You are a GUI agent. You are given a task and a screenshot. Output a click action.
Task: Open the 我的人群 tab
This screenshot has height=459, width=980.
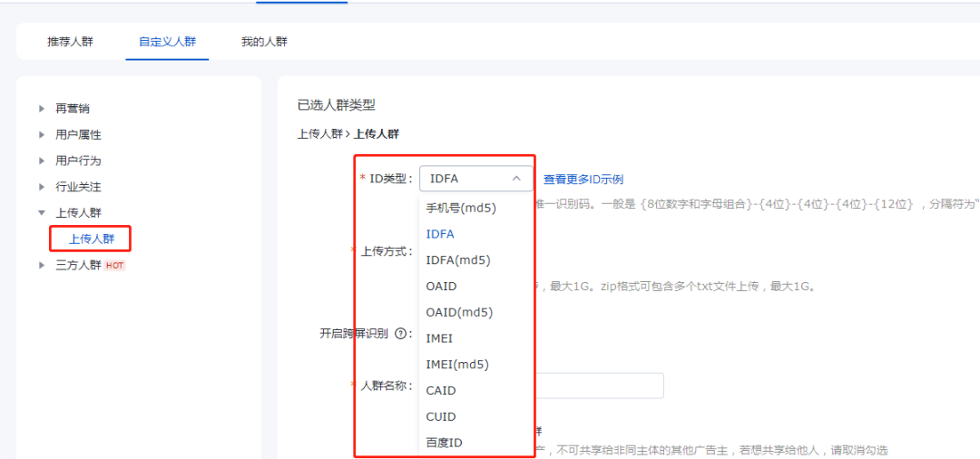tap(264, 42)
